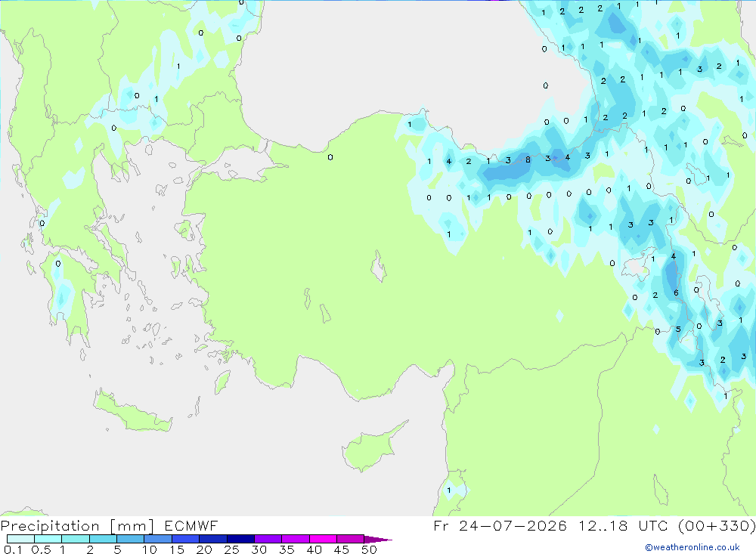Click the '0.1' legend scale label
Viewport: 756px width, 554px height.
click(12, 549)
